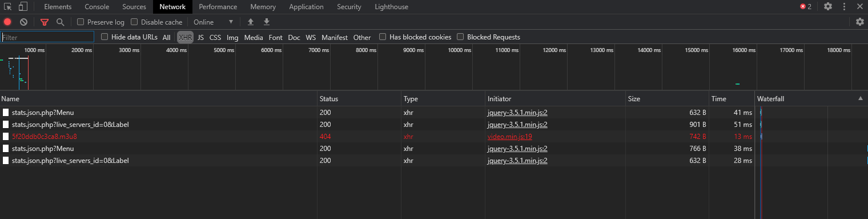Sort by the Status column header
The height and width of the screenshot is (219, 868).
359,99
